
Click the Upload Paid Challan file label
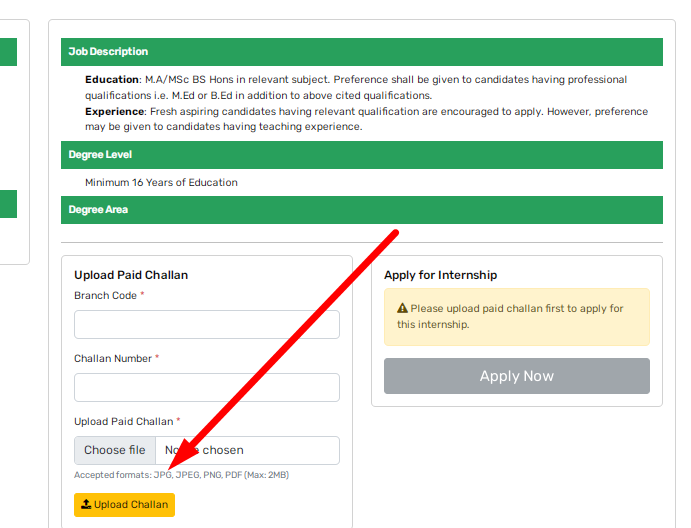tap(124, 422)
